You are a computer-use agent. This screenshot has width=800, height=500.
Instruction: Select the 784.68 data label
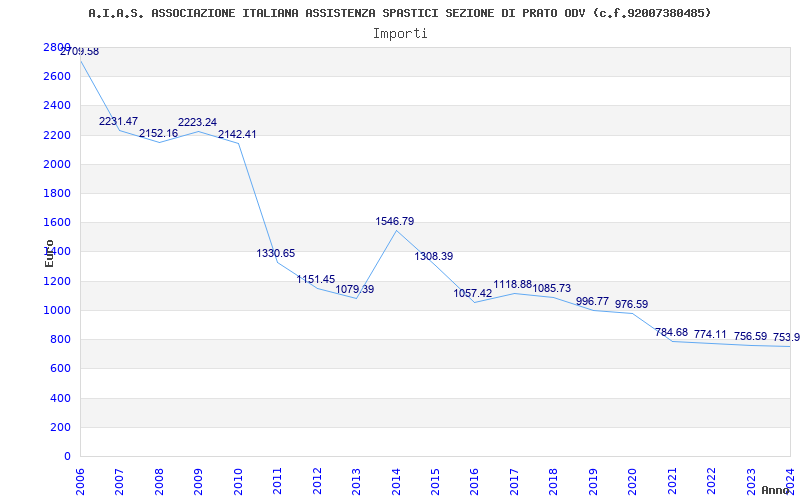[x=671, y=332]
